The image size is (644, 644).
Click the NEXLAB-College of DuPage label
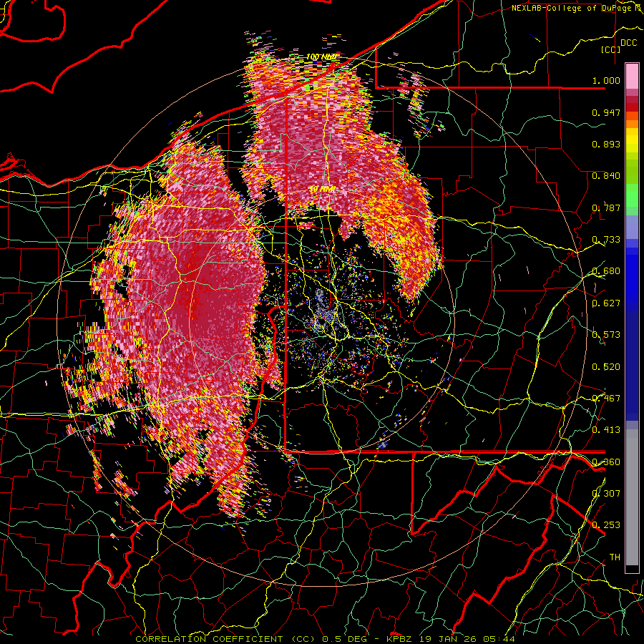(572, 8)
